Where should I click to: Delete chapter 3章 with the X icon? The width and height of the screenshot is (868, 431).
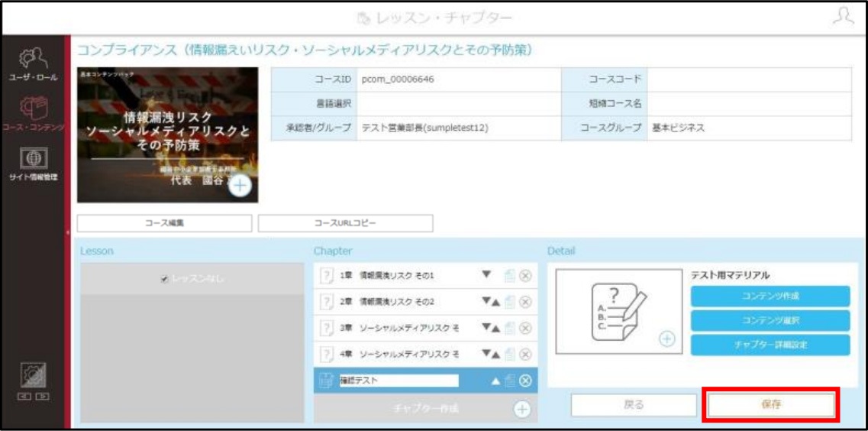click(x=526, y=328)
